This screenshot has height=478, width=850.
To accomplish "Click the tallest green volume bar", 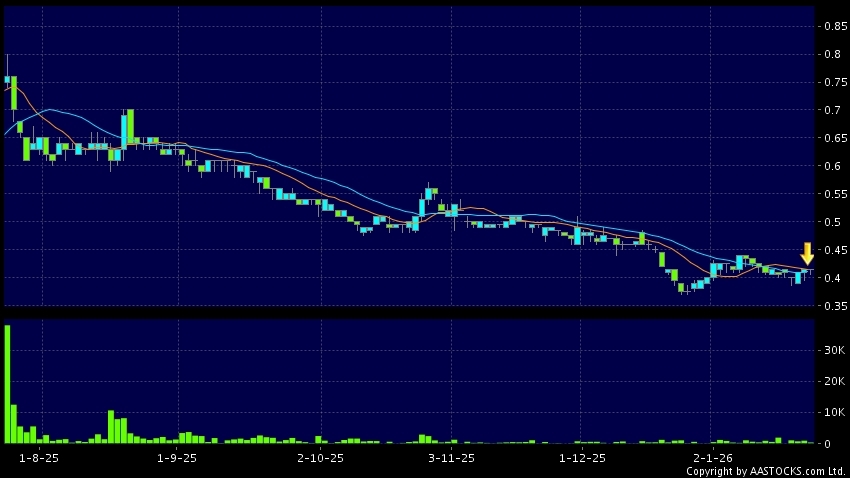I will click(x=7, y=384).
